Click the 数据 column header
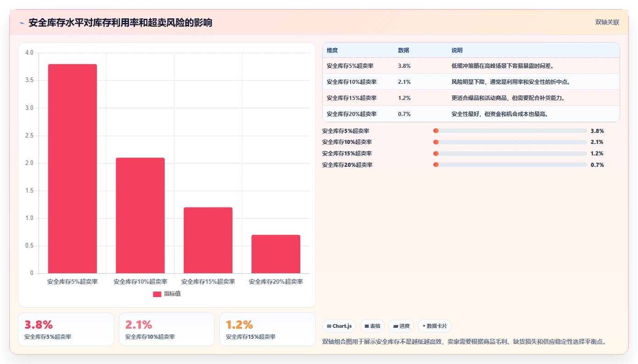 pyautogui.click(x=403, y=50)
